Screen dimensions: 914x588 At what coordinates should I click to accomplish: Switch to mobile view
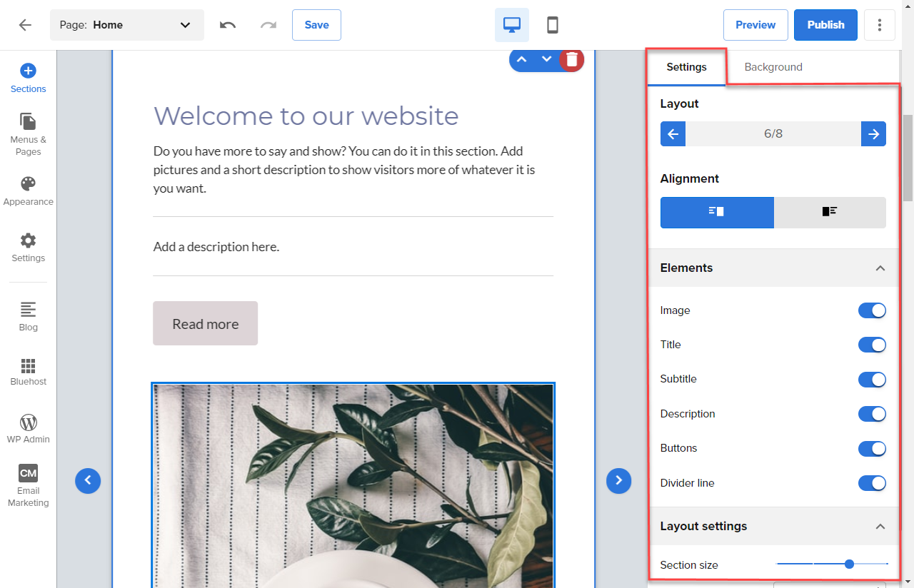pyautogui.click(x=552, y=25)
